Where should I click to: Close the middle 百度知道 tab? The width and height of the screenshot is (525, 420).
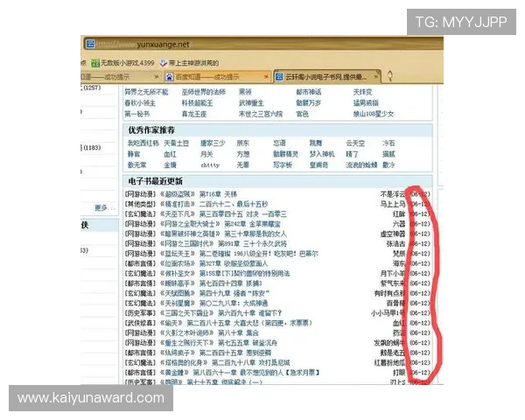tap(266, 77)
